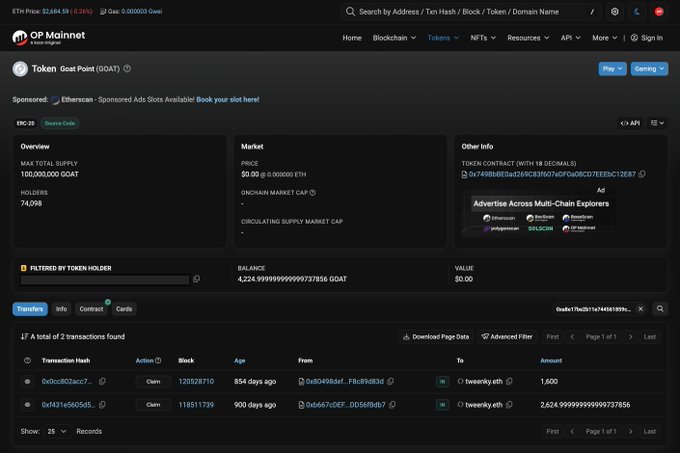Expand the Resources menu

tap(528, 38)
